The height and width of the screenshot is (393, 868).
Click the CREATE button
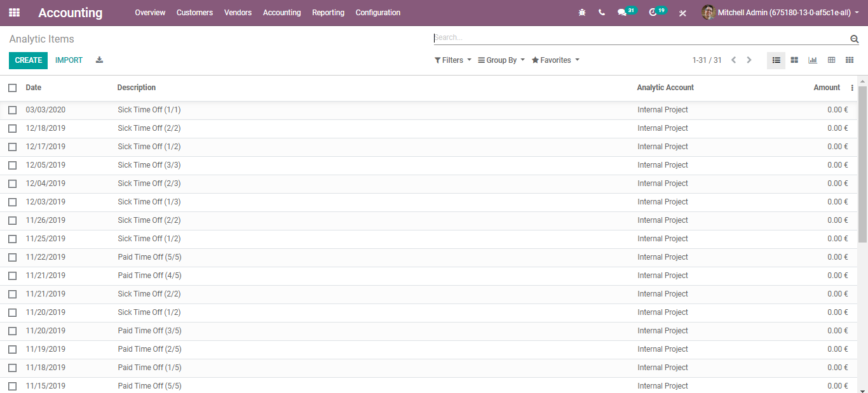(28, 60)
